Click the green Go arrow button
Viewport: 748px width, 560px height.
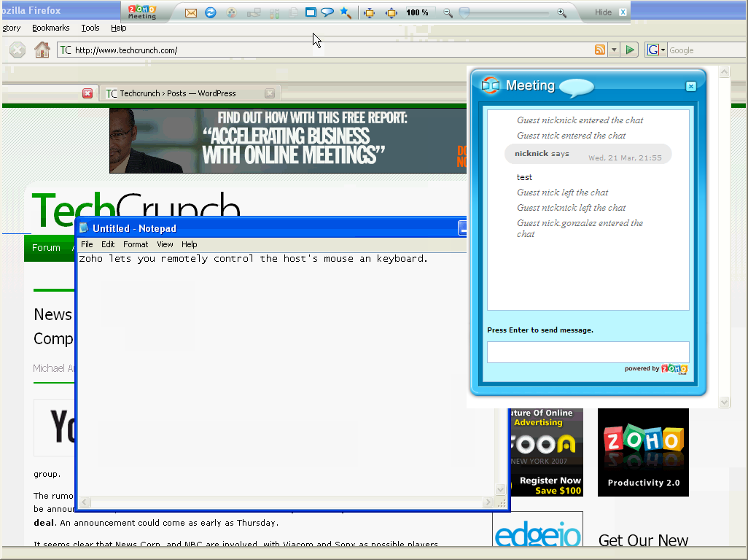[x=630, y=50]
